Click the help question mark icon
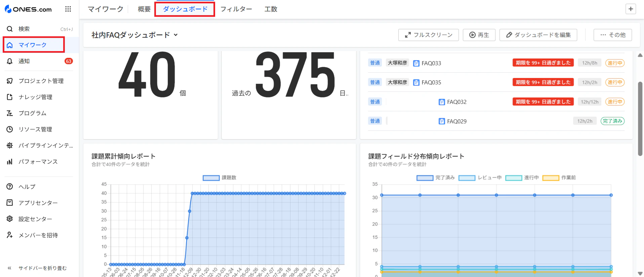Viewport: 644px width, 277px height. tap(10, 187)
